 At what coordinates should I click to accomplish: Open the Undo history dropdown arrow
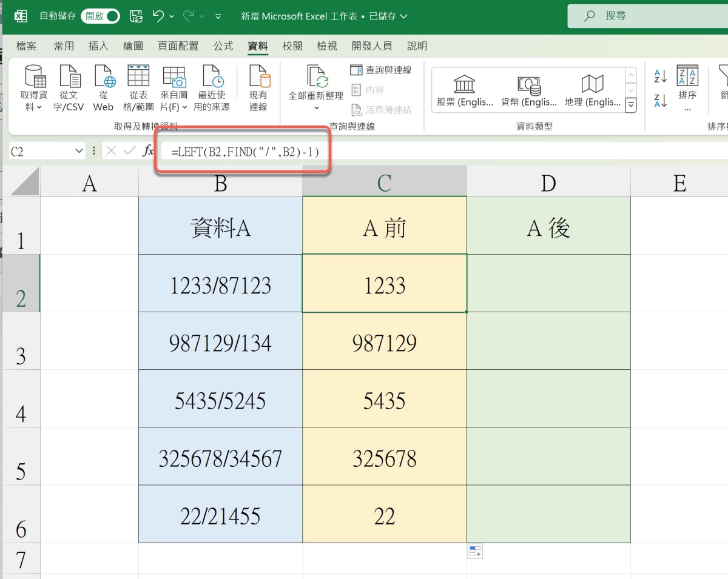coord(172,16)
